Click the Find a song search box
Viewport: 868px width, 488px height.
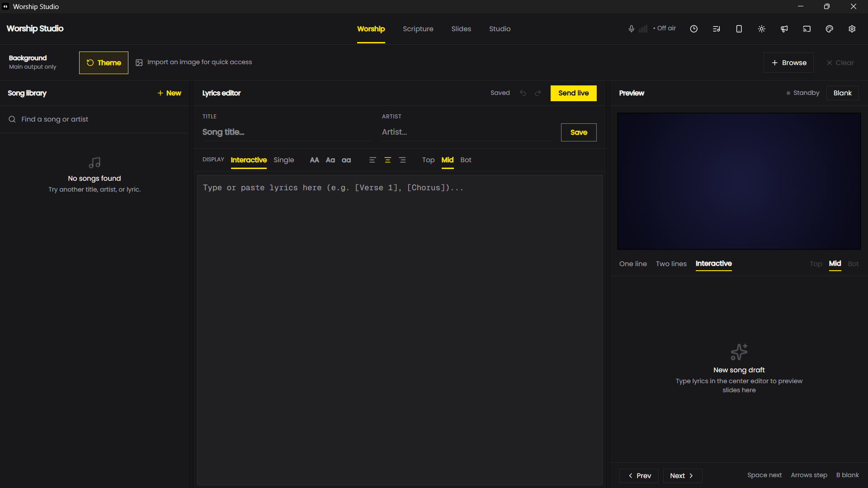pyautogui.click(x=94, y=119)
